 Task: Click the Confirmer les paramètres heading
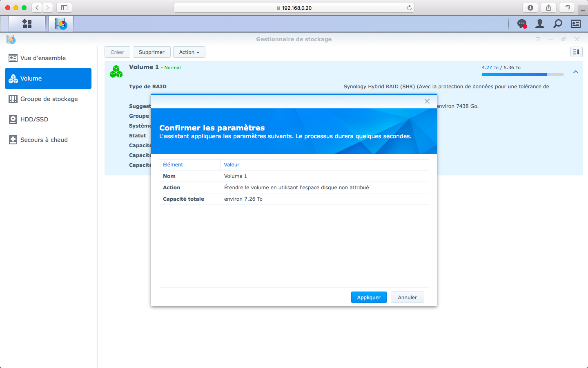[x=212, y=128]
